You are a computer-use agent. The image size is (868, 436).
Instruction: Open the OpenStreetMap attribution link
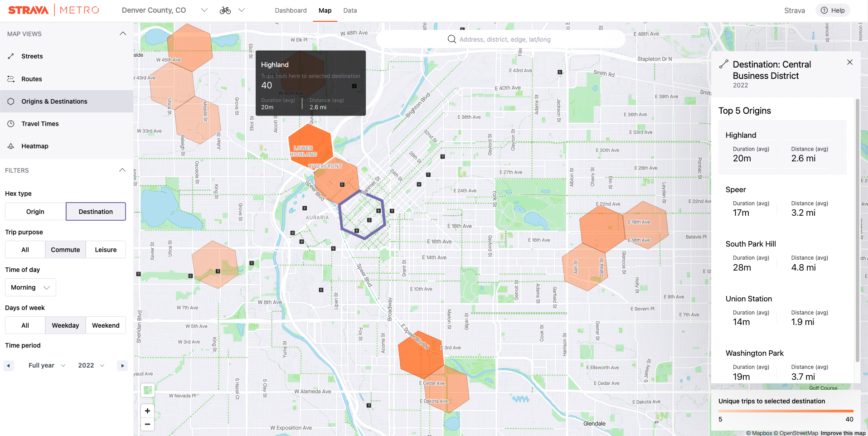[x=796, y=433]
